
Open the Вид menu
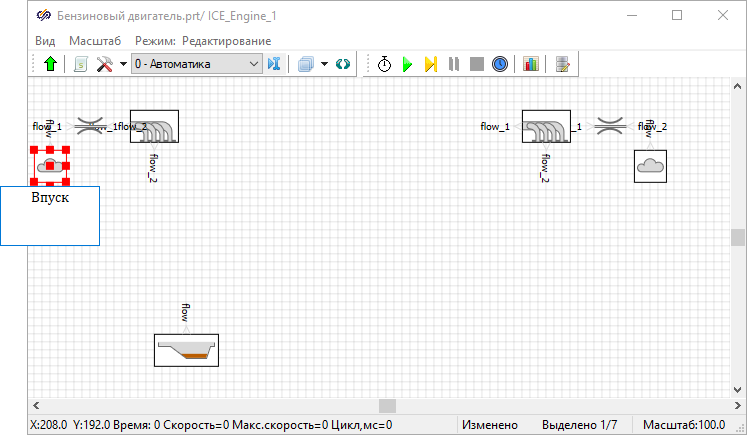(x=45, y=40)
